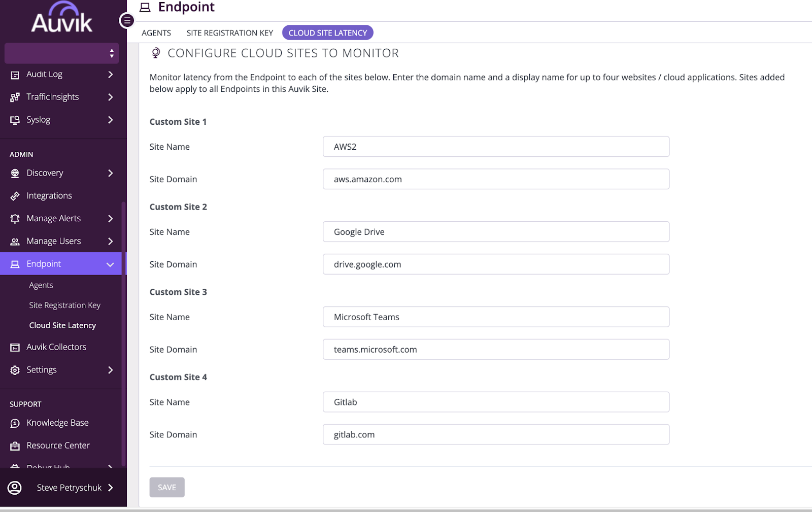Click the Google Drive site name field
Viewport: 812px width, 512px height.
coord(496,232)
